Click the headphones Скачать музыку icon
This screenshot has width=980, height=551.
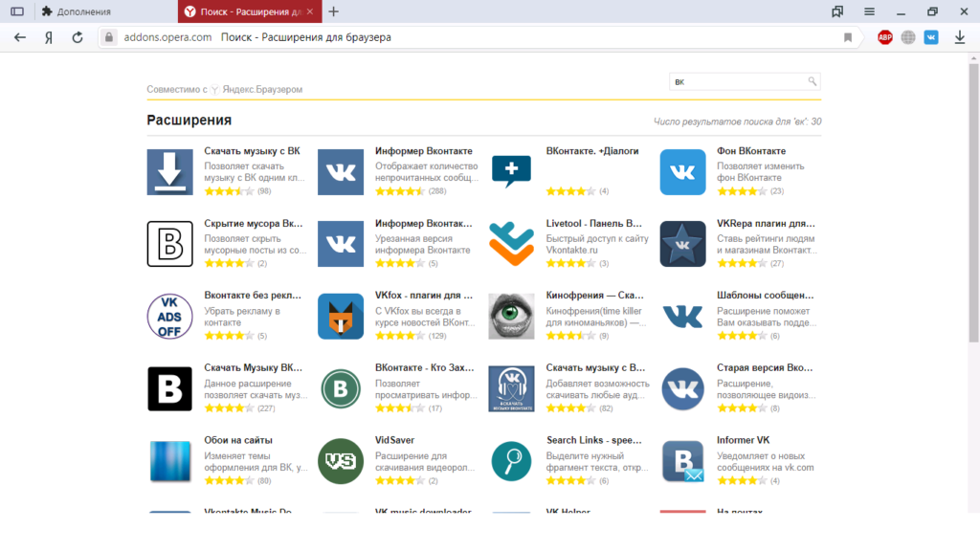[x=511, y=388]
